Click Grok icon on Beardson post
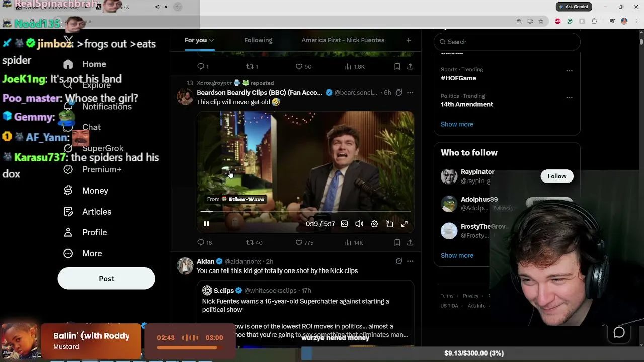This screenshot has width=644, height=362. (399, 93)
